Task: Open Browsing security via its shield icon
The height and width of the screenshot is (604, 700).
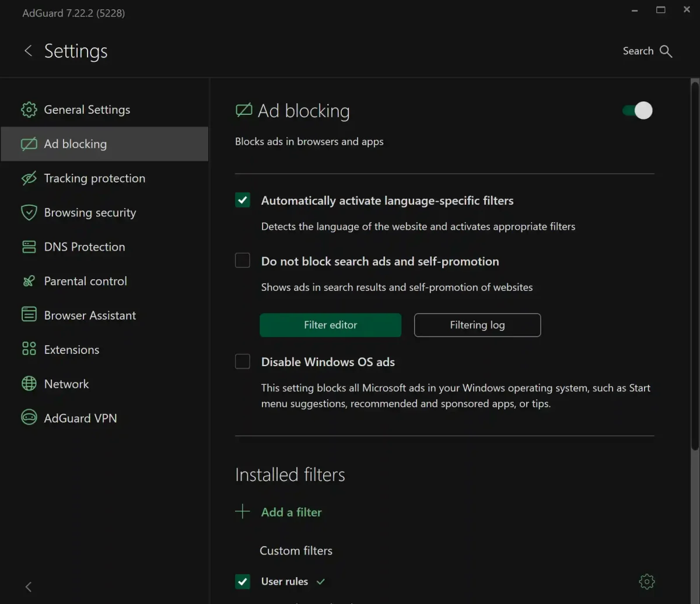Action: tap(28, 212)
